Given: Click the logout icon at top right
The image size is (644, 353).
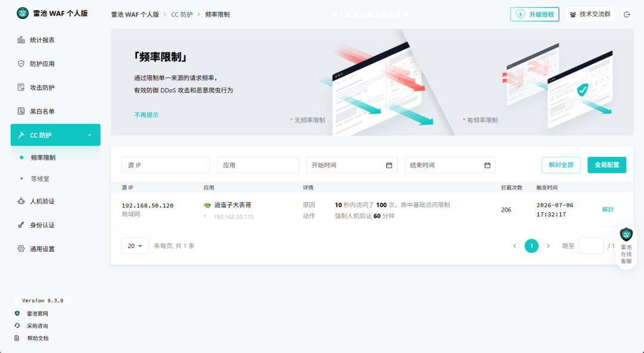Looking at the screenshot, I should point(627,14).
